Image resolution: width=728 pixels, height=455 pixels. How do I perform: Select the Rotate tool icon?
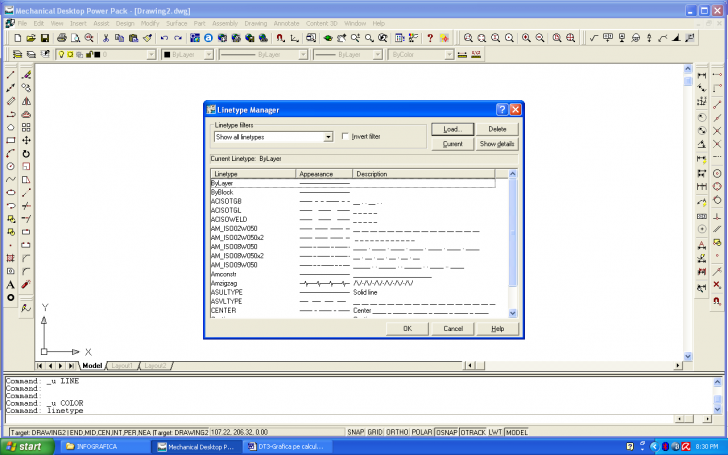(x=26, y=154)
